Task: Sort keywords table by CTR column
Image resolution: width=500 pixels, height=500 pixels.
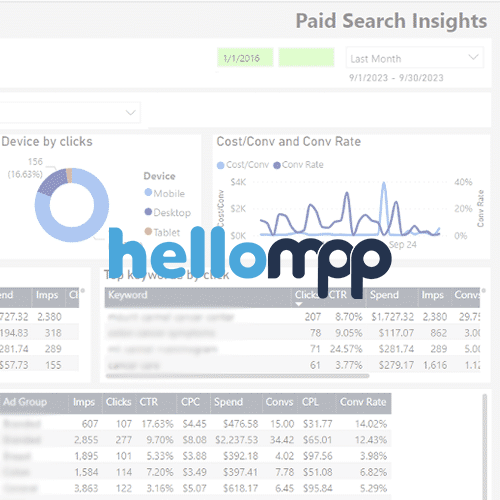Action: pos(338,295)
